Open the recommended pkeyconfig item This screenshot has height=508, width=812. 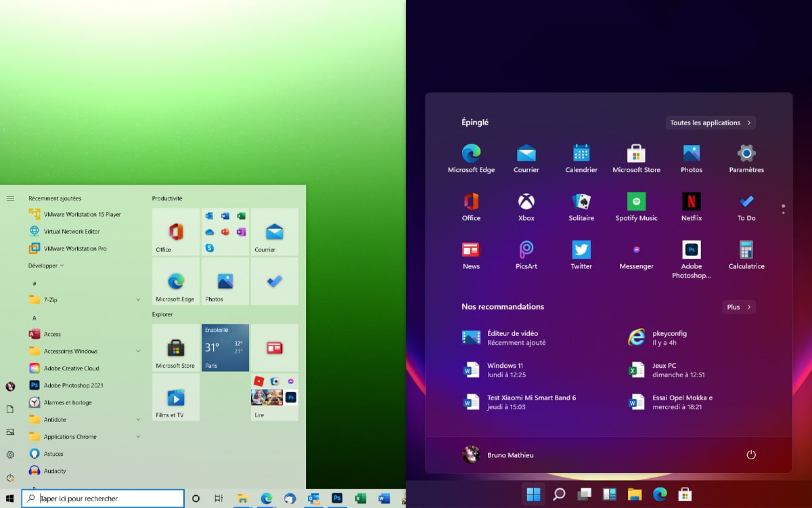[658, 337]
